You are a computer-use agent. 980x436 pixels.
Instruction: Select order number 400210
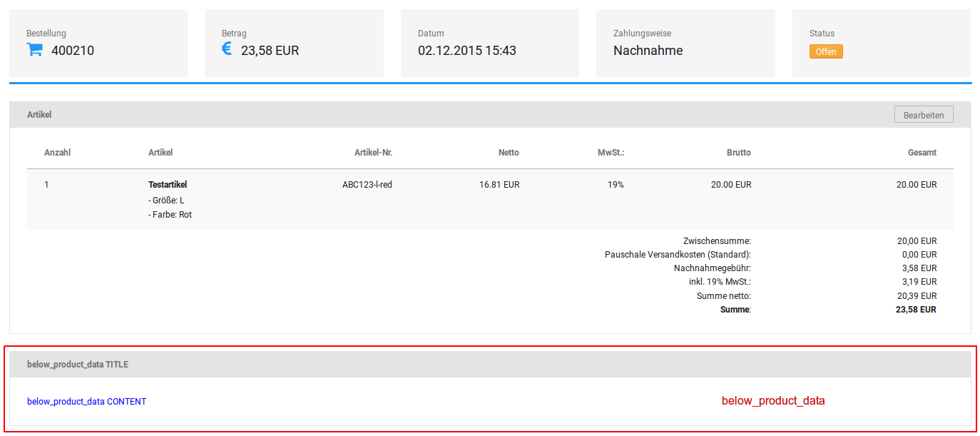[x=73, y=51]
